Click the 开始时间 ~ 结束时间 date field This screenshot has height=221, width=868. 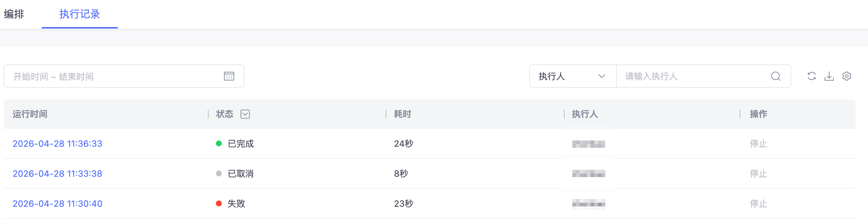click(124, 76)
